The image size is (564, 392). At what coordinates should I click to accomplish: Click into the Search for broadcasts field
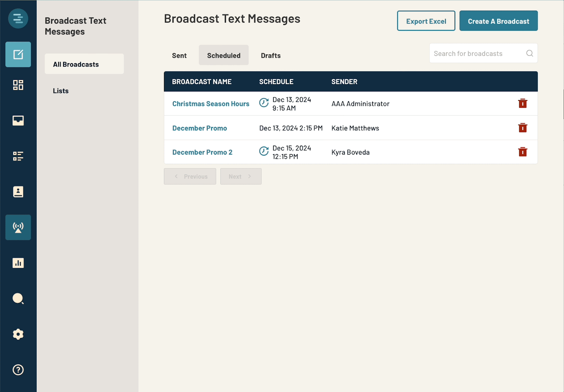pos(476,54)
